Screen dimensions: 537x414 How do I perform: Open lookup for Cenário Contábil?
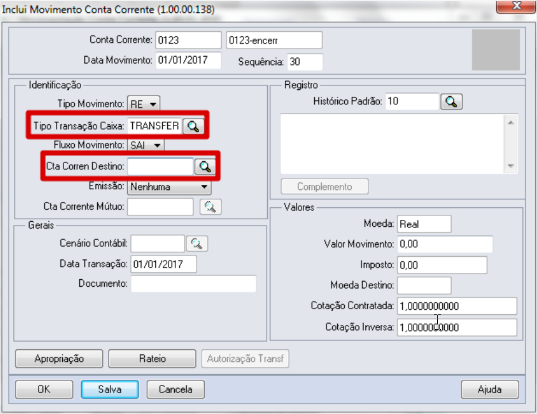pyautogui.click(x=197, y=243)
